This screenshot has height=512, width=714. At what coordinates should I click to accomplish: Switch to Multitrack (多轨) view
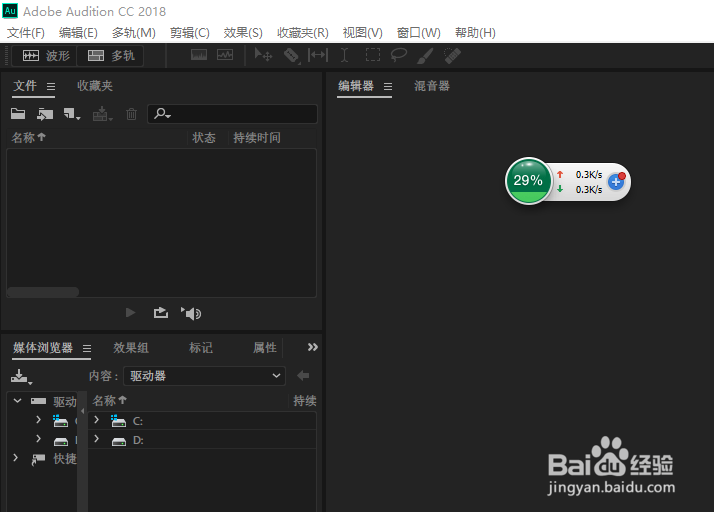(110, 56)
